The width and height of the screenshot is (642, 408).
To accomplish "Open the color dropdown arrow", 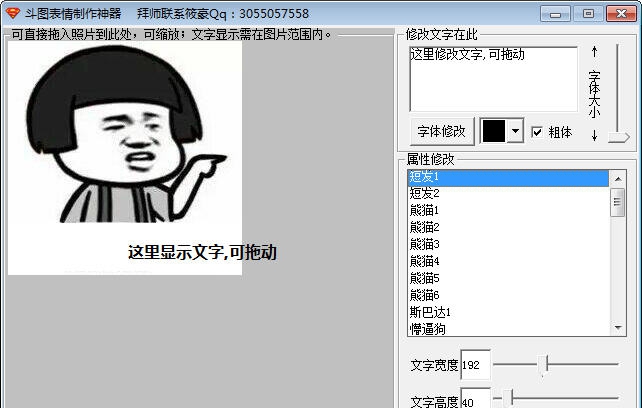I will (x=515, y=131).
